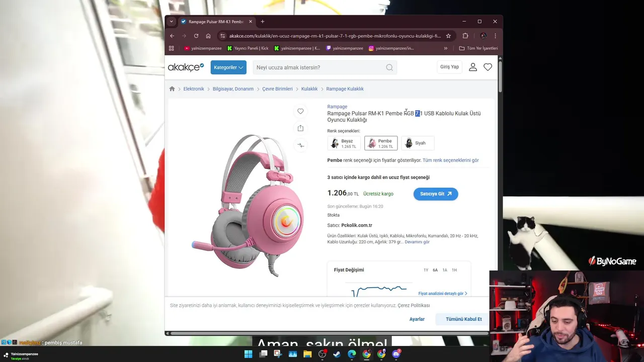Screen dimensions: 644x362
Task: Click the compare arrows icon beside image
Action: 300,145
